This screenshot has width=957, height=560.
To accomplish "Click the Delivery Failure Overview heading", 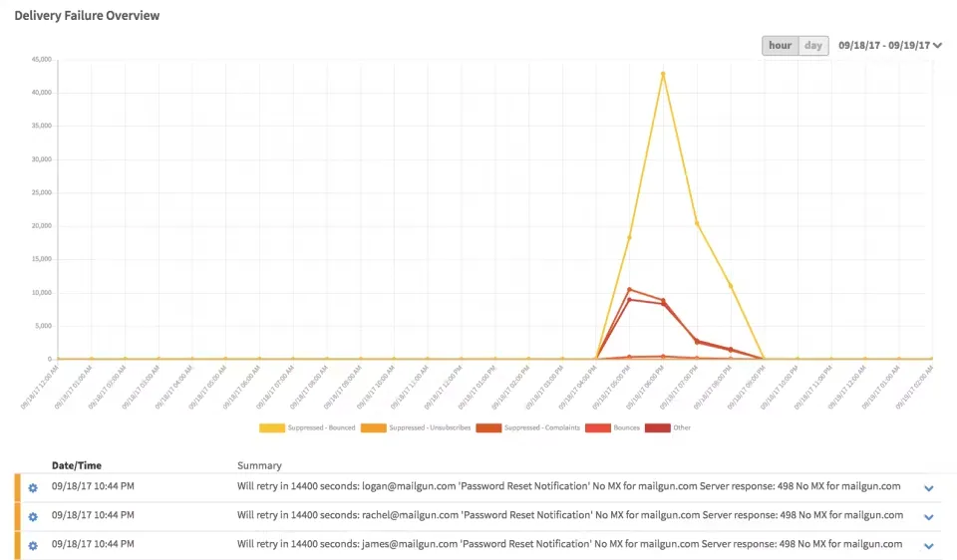I will coord(87,16).
